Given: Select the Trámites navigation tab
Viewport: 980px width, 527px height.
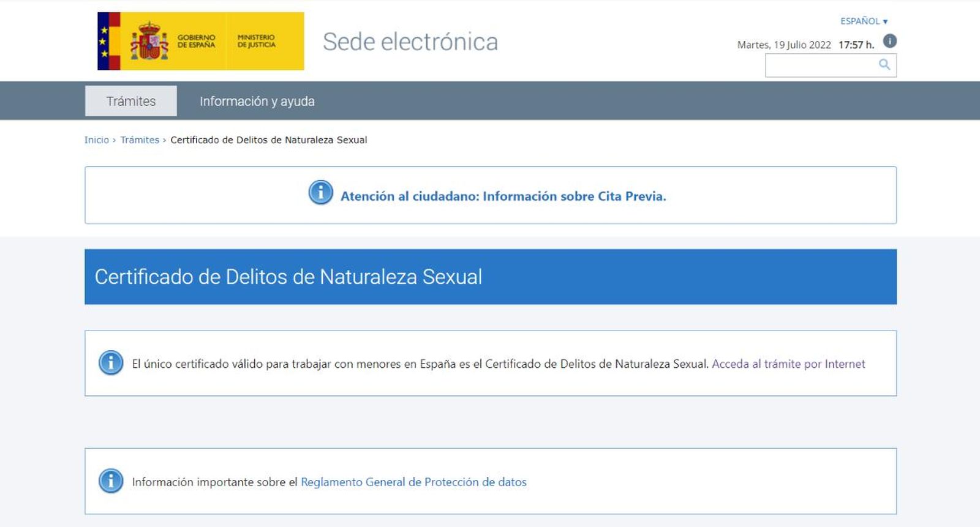Looking at the screenshot, I should coord(131,101).
